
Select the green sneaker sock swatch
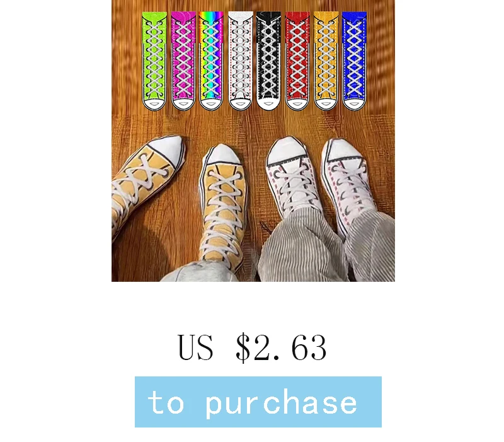click(x=154, y=61)
